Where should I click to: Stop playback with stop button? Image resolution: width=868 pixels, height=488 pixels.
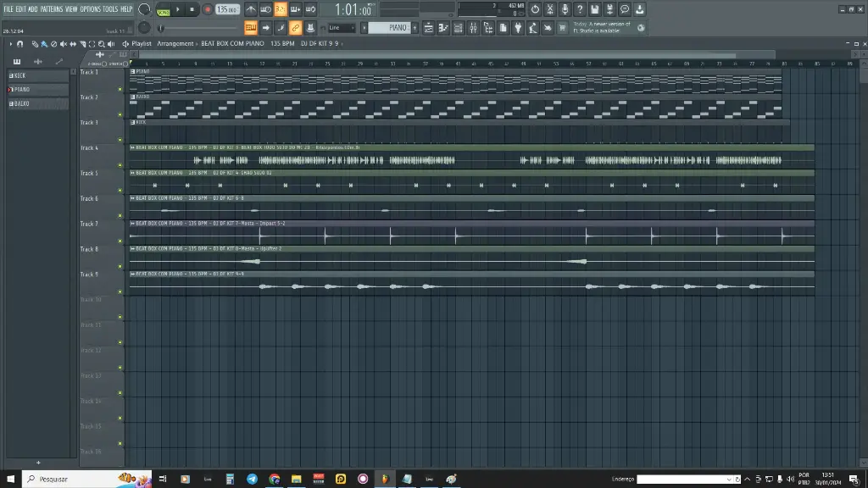click(192, 9)
